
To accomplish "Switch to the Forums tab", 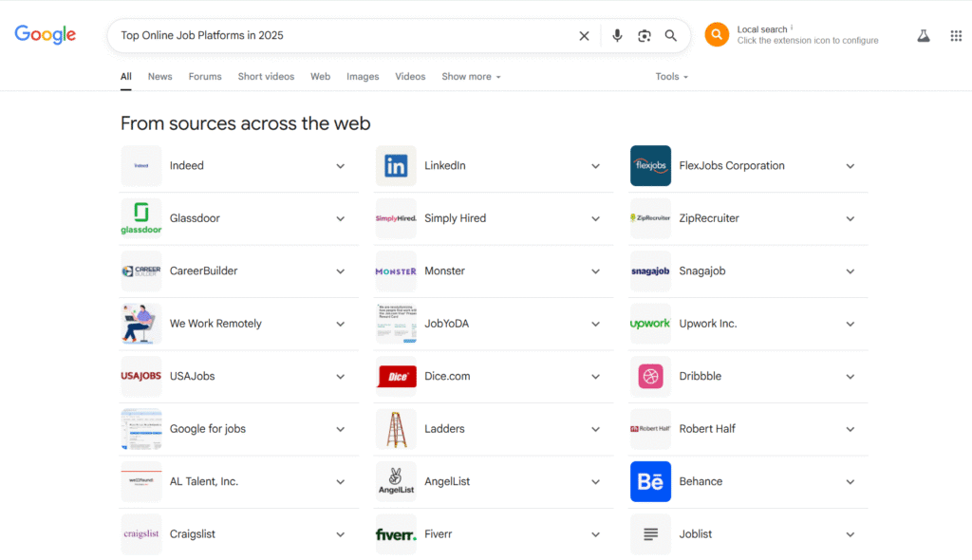I will 205,76.
